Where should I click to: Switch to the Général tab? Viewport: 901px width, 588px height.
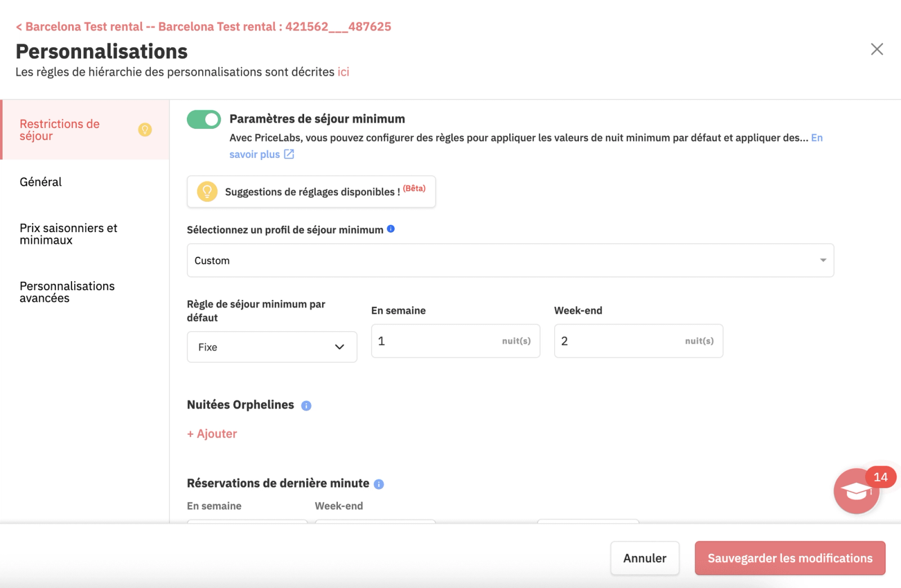coord(41,182)
